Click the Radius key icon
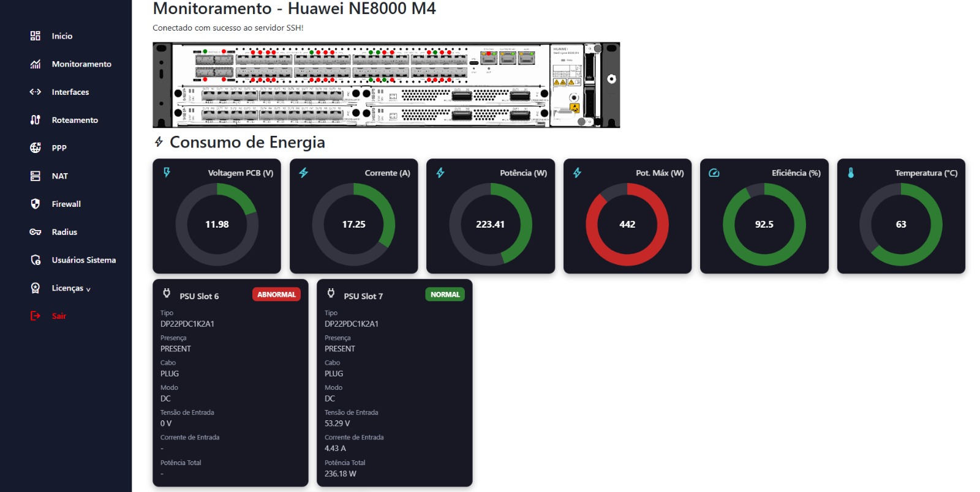Image resolution: width=980 pixels, height=492 pixels. (x=36, y=232)
